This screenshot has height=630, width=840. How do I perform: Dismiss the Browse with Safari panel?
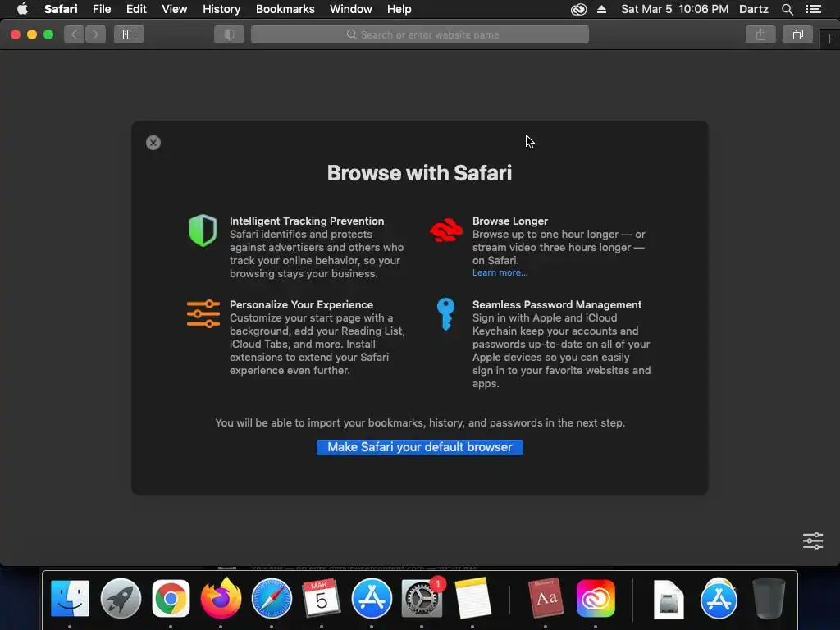tap(153, 143)
